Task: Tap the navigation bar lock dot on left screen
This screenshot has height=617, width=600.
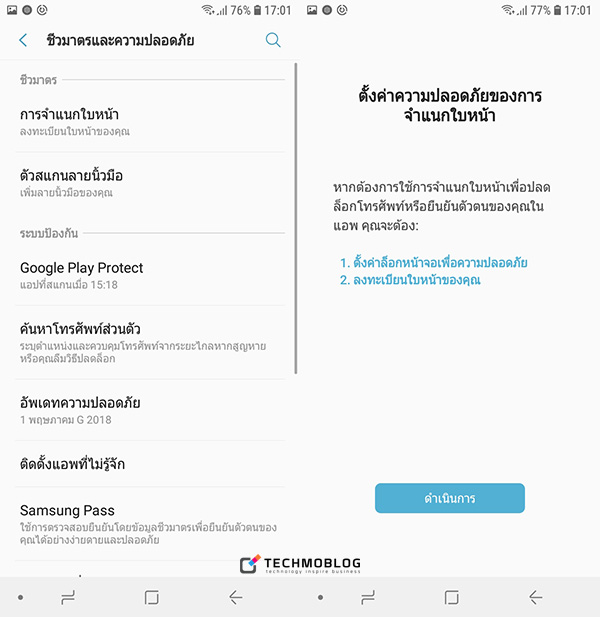Action: 20,597
